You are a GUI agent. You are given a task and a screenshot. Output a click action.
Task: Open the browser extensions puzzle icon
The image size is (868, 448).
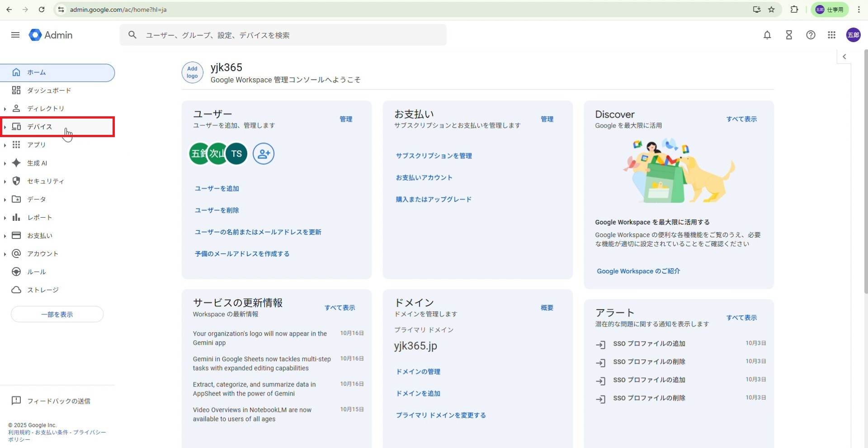794,10
